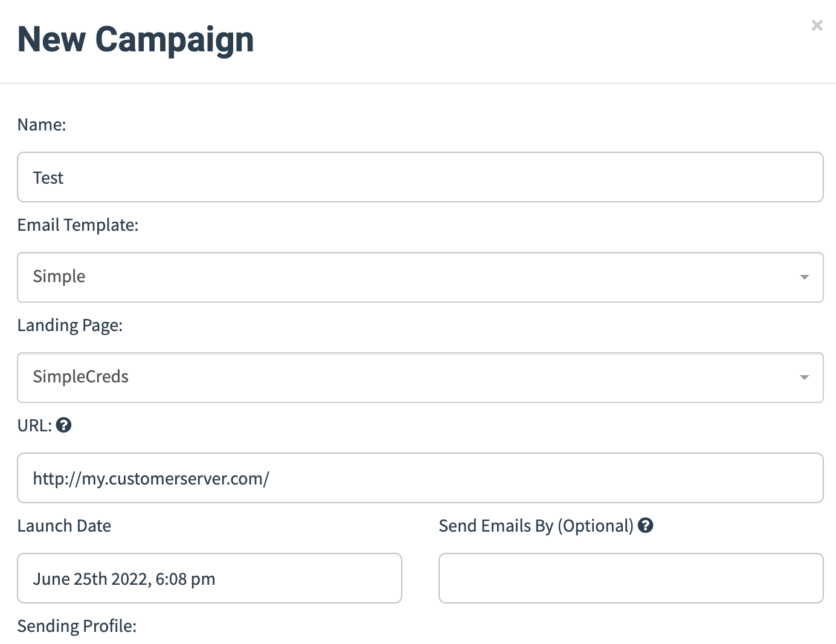Click the Email Template label

tap(78, 225)
